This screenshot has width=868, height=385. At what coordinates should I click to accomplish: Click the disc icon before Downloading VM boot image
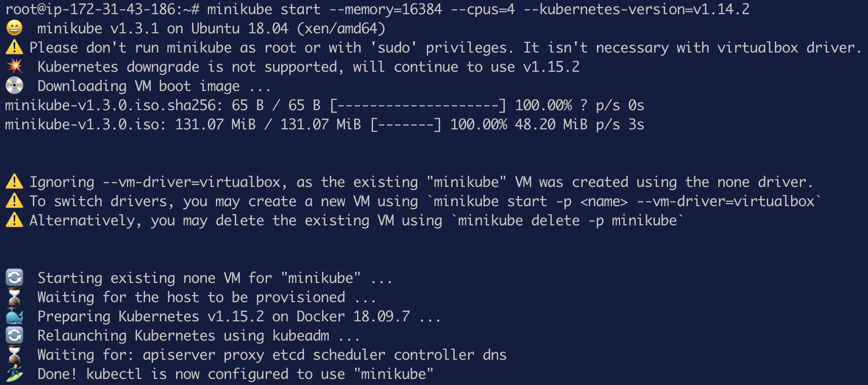click(14, 86)
